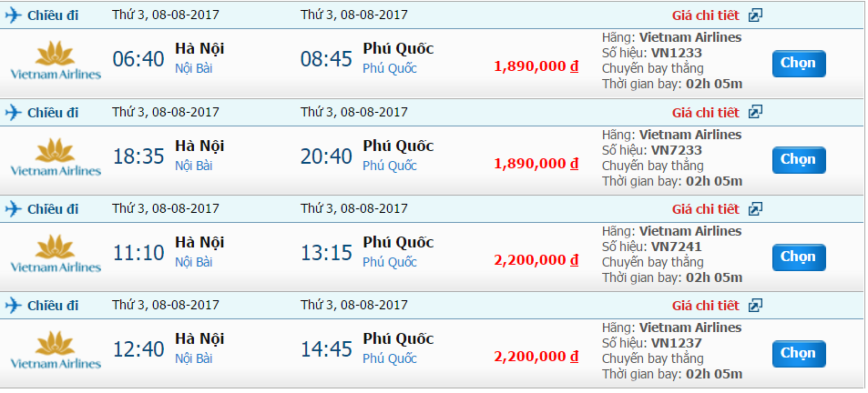The height and width of the screenshot is (393, 868).
Task: Click the Vietnam Airlines logo for the 12:40 flight
Action: click(x=56, y=348)
